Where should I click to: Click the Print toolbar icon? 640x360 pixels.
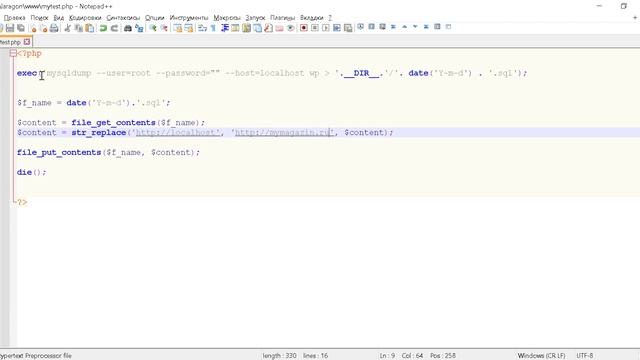pos(54,28)
